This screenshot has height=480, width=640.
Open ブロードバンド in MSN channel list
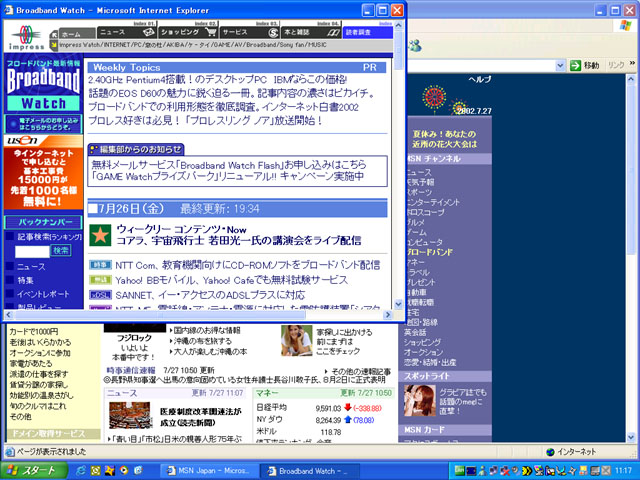(429, 252)
